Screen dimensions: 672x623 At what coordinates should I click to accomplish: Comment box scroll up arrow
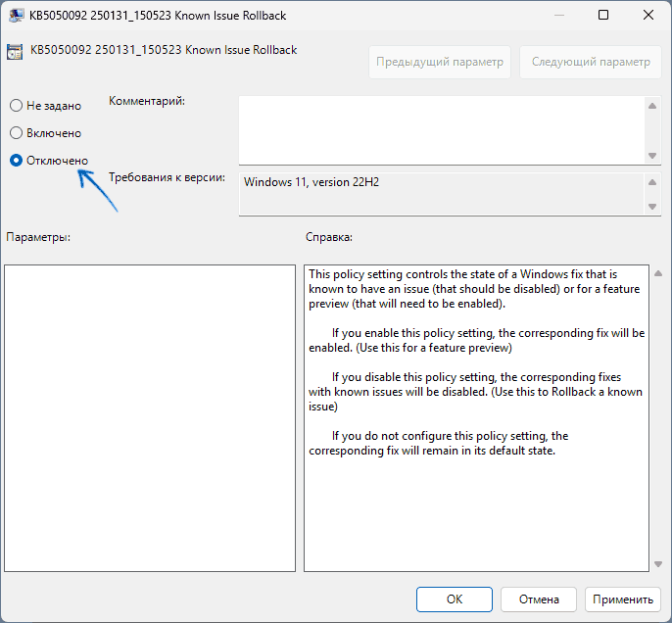[652, 106]
